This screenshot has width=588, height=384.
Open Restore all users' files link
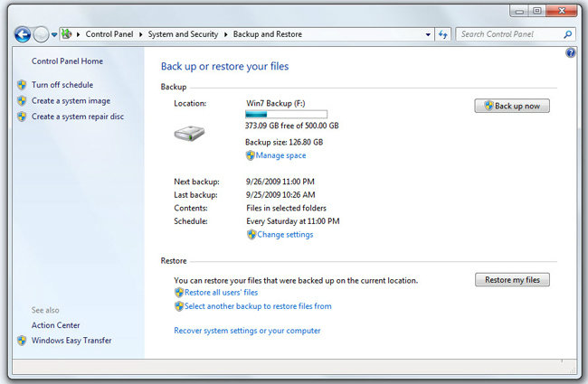[x=222, y=293]
